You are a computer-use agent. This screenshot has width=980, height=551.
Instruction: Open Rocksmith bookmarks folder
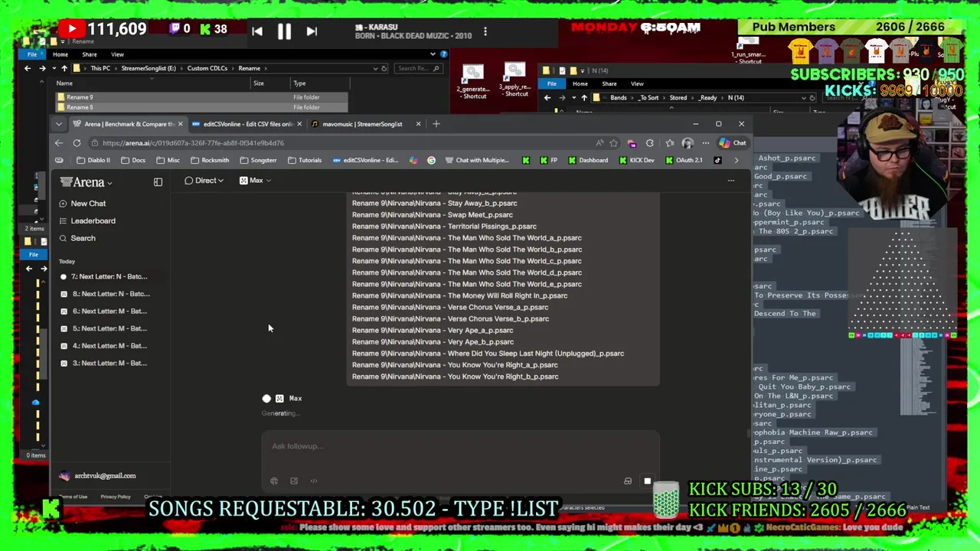tap(210, 161)
